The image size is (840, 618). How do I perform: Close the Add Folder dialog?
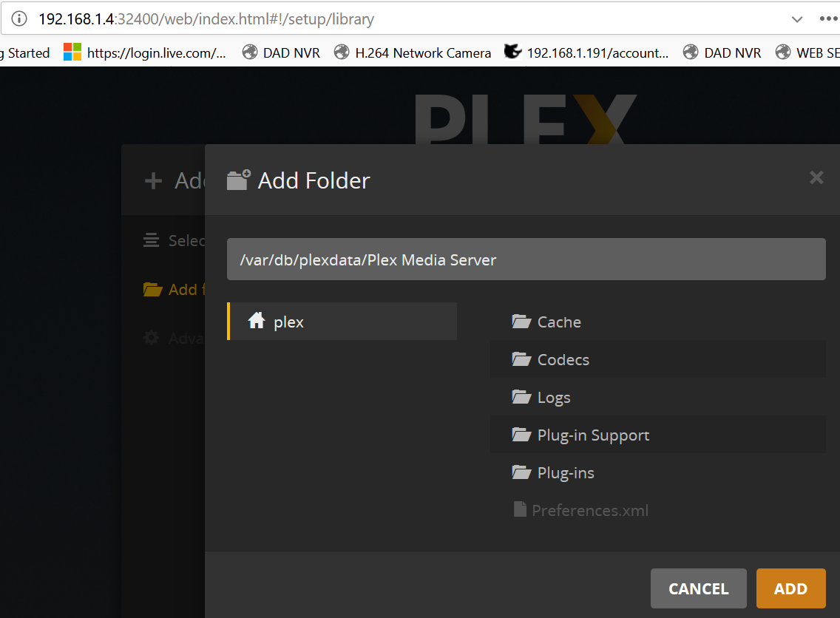pos(816,177)
